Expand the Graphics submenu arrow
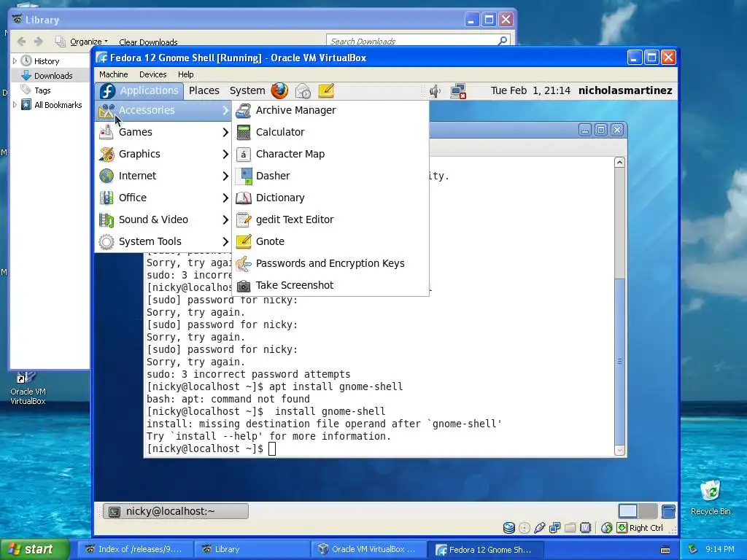This screenshot has width=747, height=560. click(225, 154)
